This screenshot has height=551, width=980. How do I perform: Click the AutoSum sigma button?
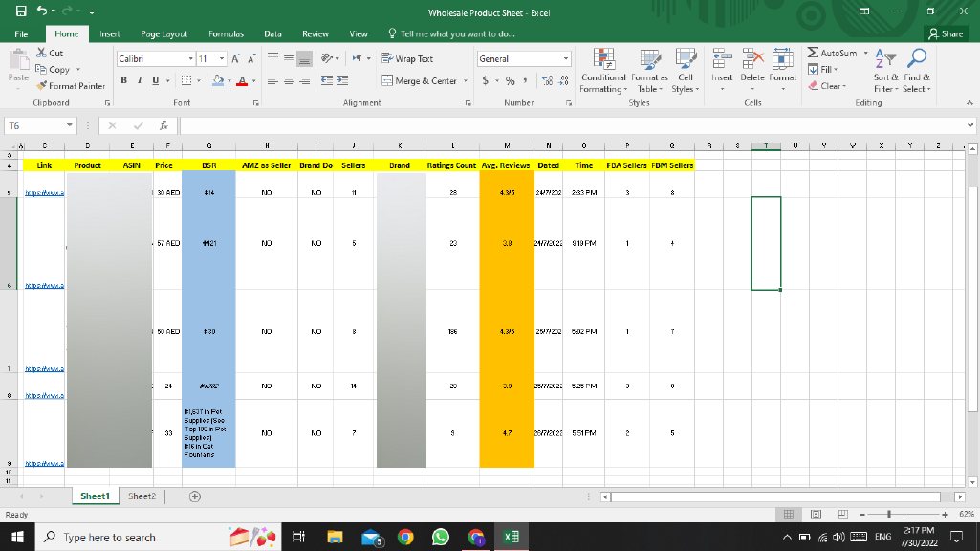[832, 53]
